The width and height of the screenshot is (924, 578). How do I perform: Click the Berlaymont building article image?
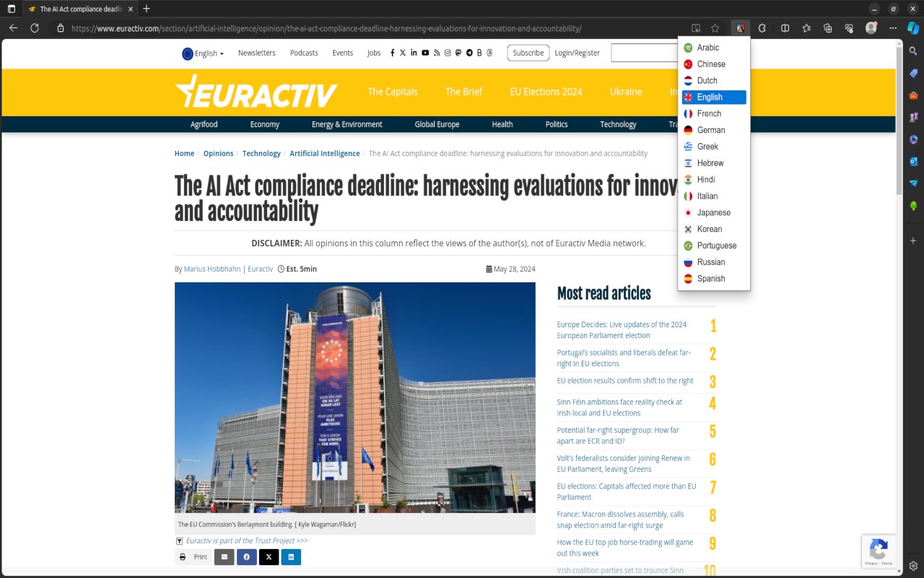(355, 397)
